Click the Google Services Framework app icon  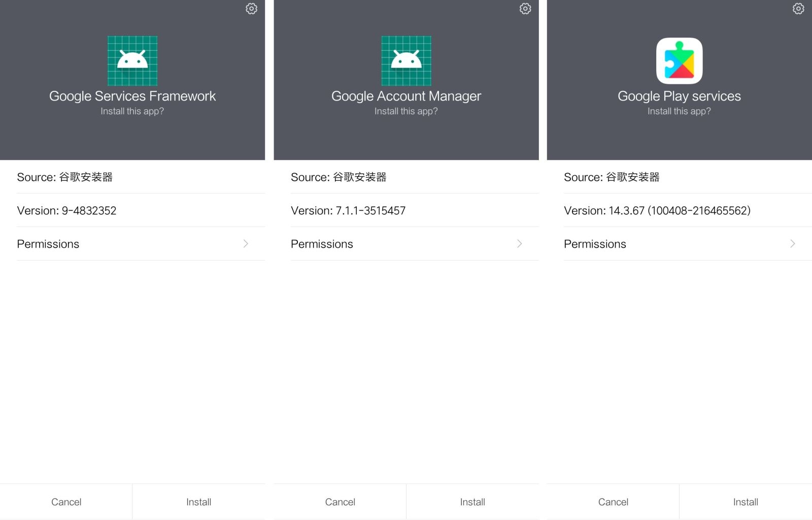pyautogui.click(x=132, y=61)
